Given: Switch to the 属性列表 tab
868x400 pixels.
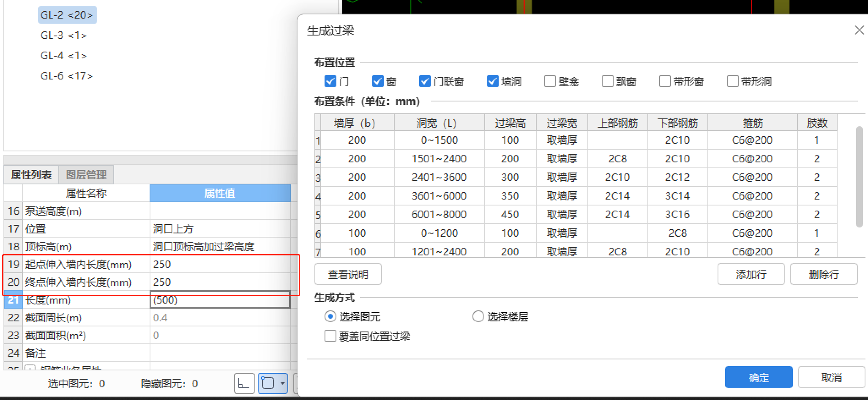Looking at the screenshot, I should (x=31, y=175).
